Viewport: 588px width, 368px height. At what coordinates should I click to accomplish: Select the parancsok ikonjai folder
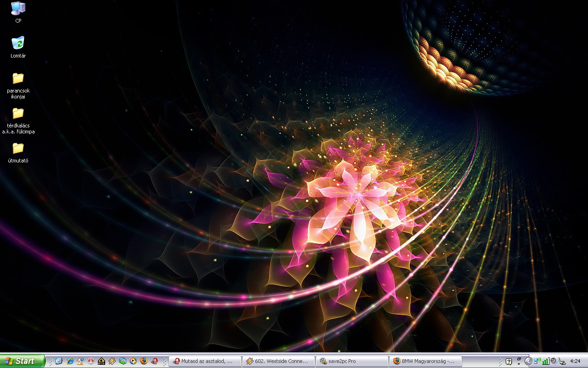[18, 85]
